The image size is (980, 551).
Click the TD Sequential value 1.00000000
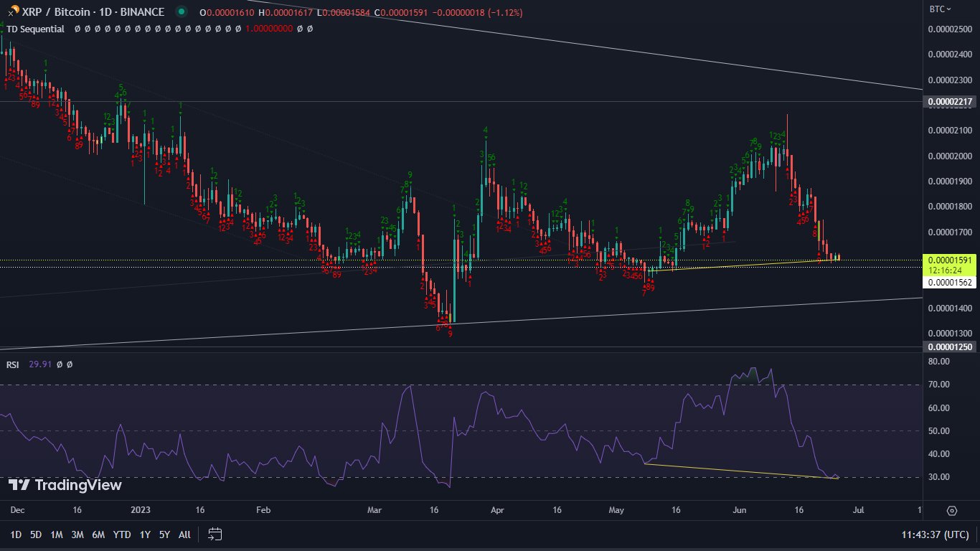click(269, 29)
